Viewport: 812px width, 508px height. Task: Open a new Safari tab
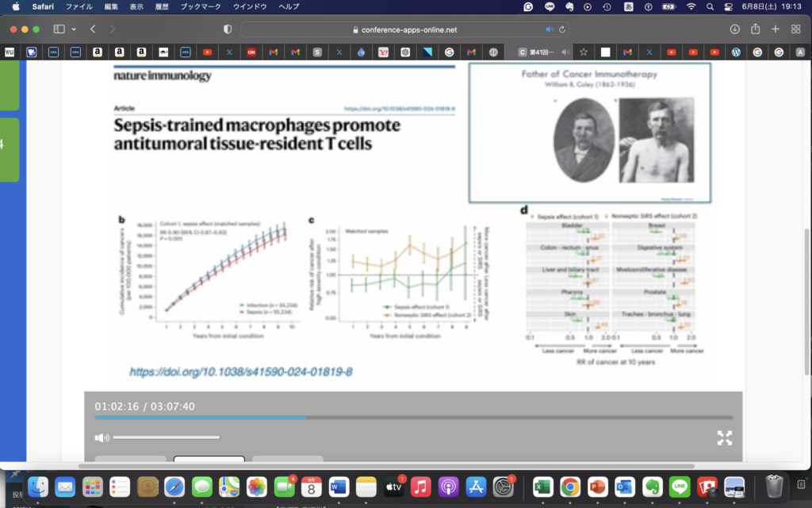776,29
